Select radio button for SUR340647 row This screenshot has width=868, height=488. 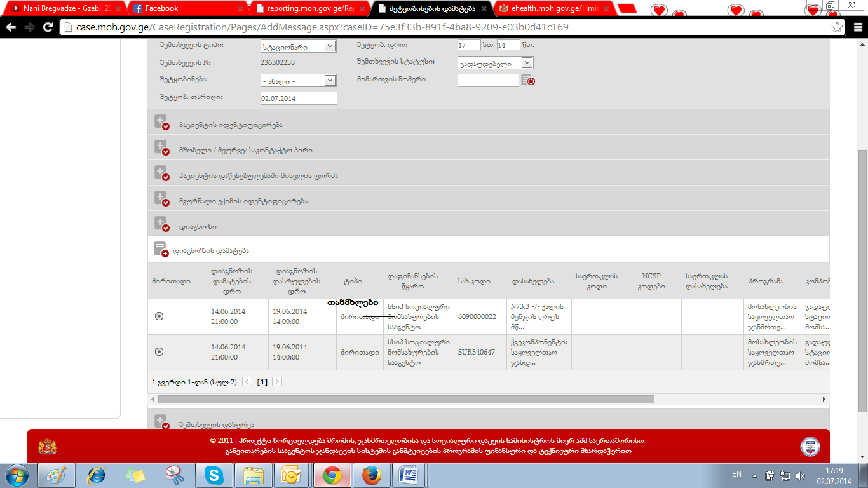tap(159, 352)
